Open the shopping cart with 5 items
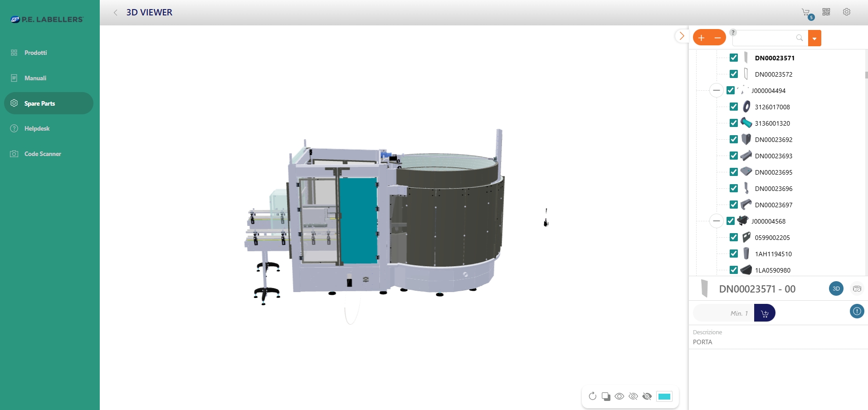 click(x=806, y=13)
